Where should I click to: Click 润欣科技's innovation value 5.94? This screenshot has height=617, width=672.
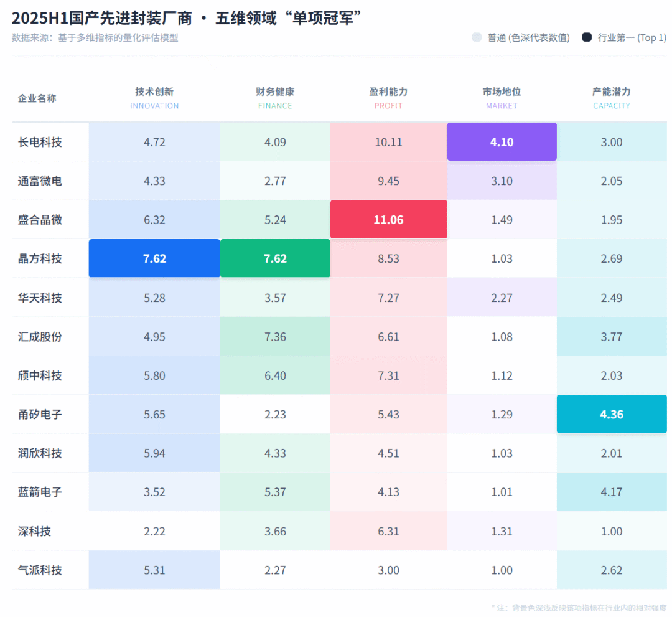tap(154, 453)
